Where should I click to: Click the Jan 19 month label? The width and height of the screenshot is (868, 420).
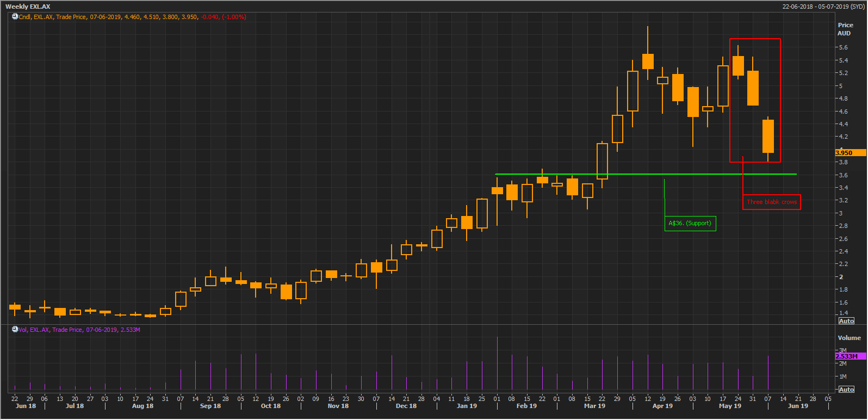[467, 406]
